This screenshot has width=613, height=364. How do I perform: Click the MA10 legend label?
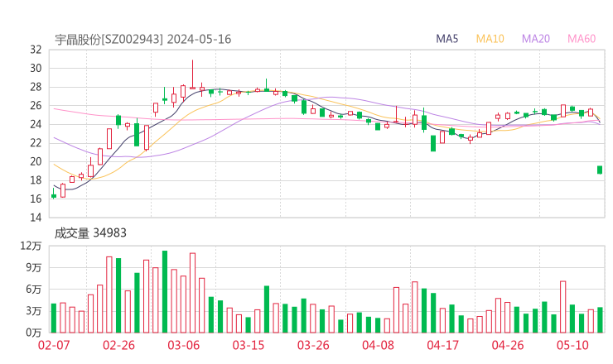(490, 39)
